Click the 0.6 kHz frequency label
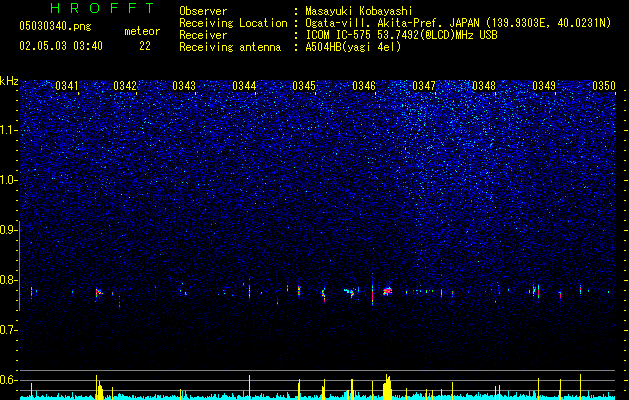The image size is (629, 400). [x=8, y=380]
